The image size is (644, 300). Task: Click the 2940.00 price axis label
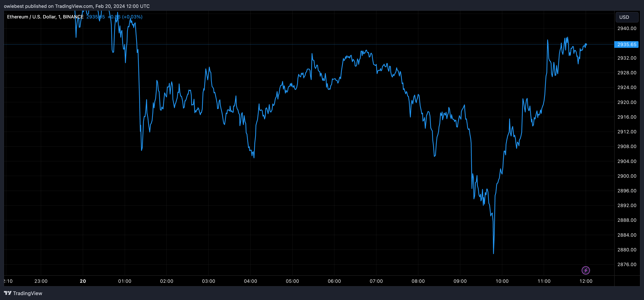pos(627,28)
